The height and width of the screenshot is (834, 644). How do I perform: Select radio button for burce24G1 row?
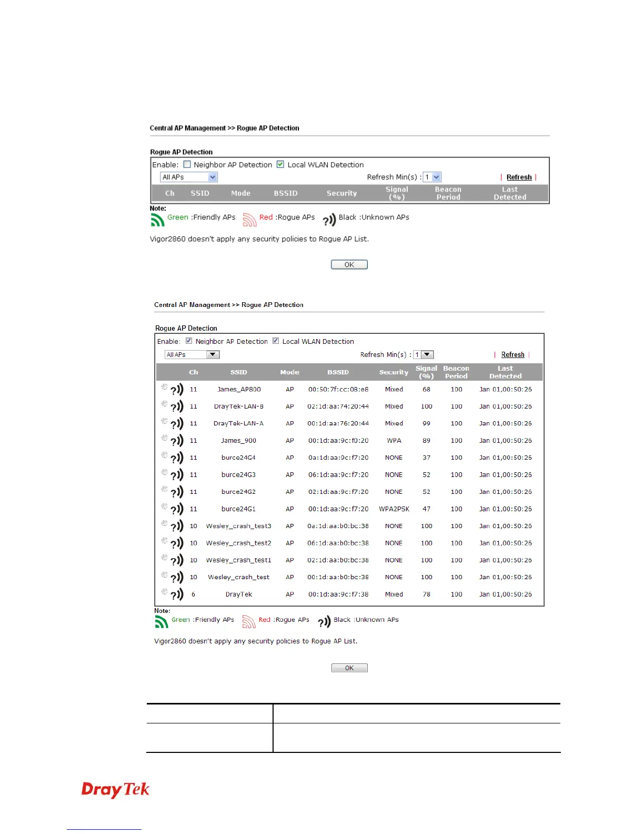click(x=164, y=506)
